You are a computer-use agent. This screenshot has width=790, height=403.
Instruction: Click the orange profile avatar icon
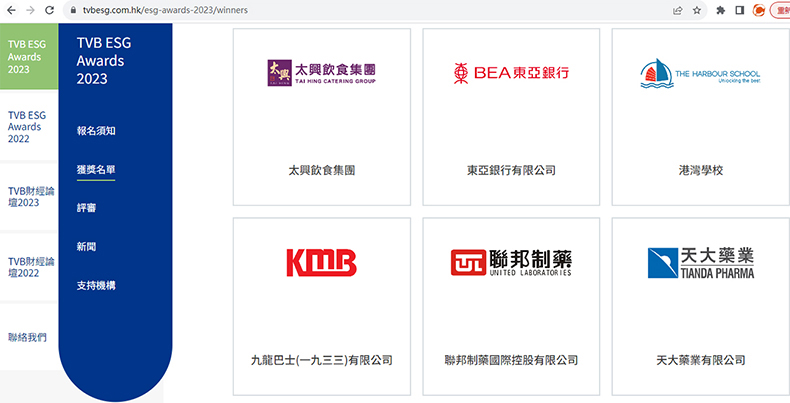(759, 10)
